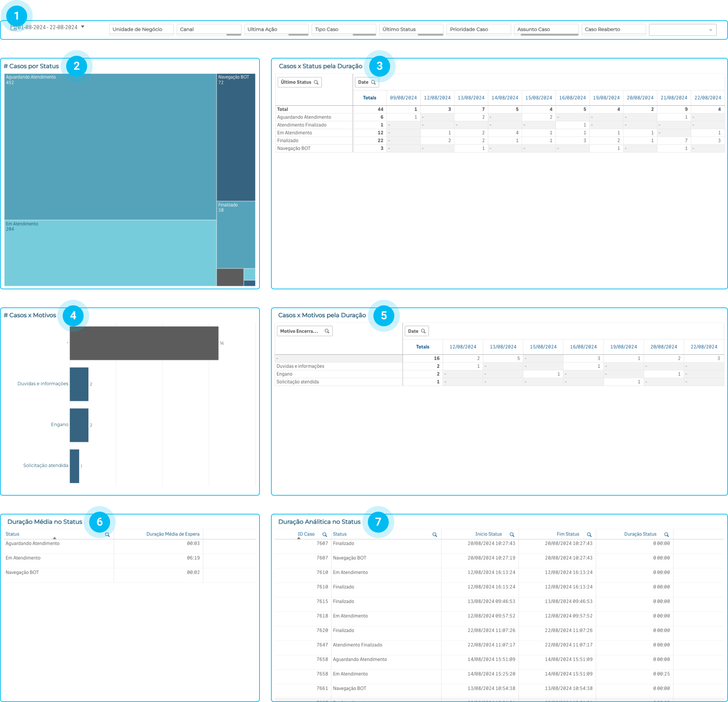Click the search icon in Duração Média Status column

[x=107, y=534]
